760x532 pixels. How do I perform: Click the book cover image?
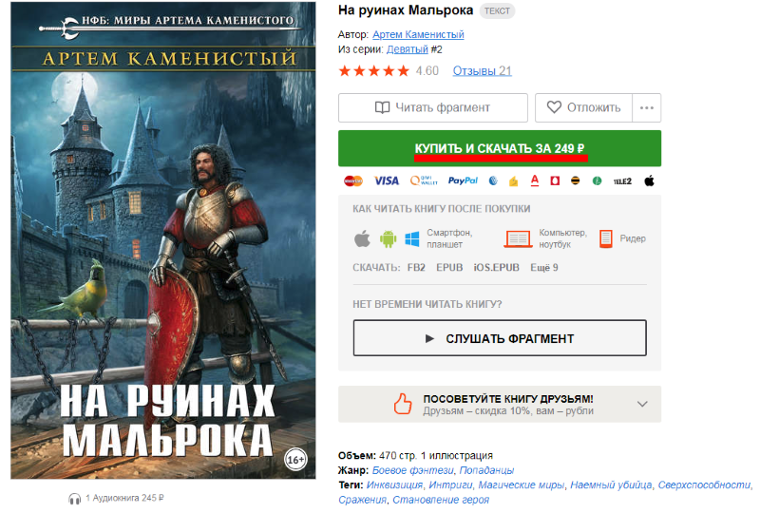[162, 240]
